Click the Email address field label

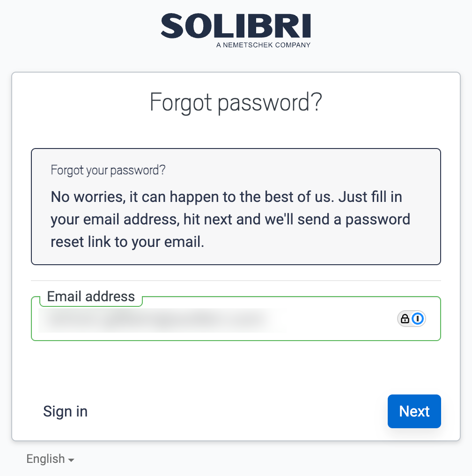pos(90,296)
